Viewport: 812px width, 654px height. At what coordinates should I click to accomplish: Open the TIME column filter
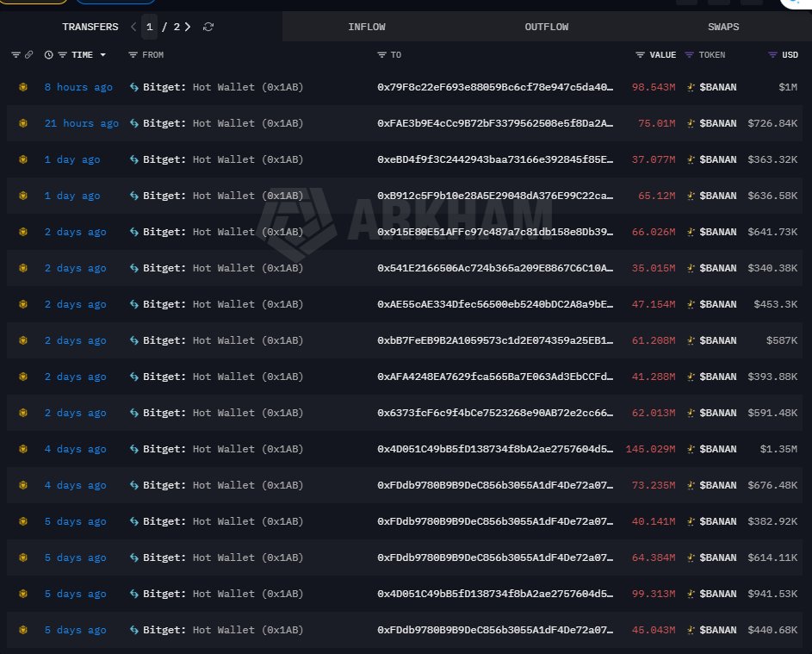tap(62, 55)
